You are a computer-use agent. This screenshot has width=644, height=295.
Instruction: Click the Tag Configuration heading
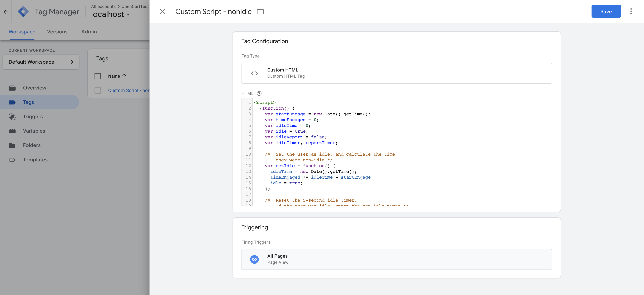(x=264, y=41)
